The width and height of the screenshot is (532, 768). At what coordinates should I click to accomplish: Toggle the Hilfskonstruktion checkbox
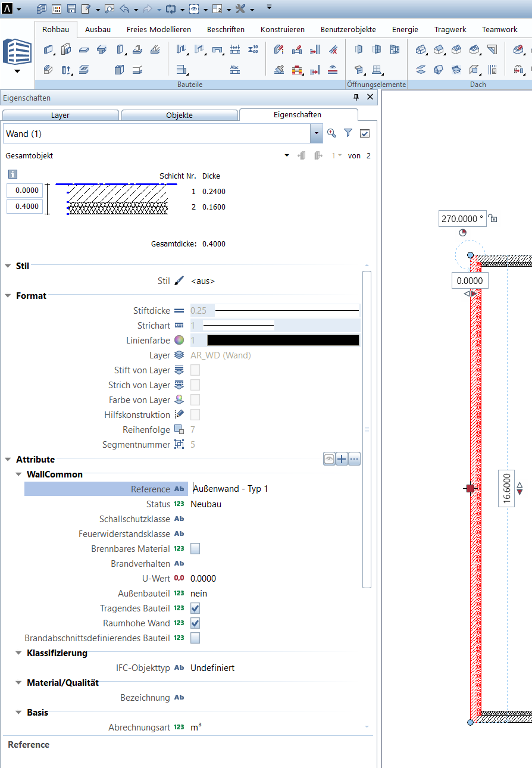pyautogui.click(x=195, y=415)
